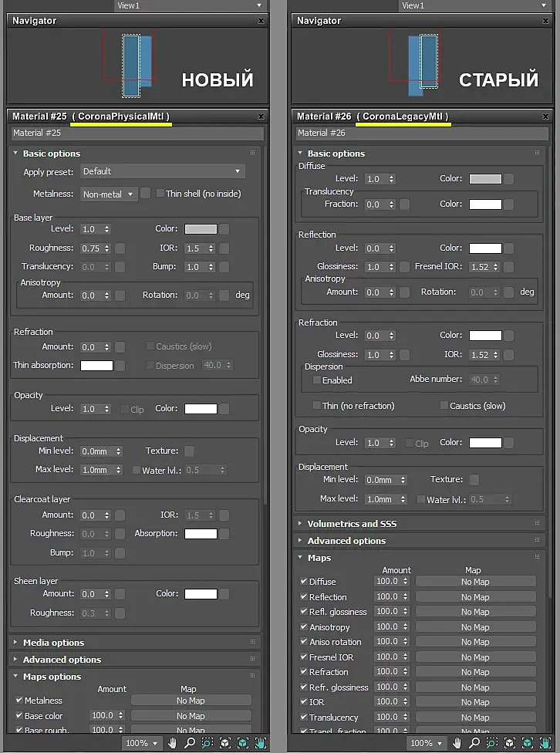
Task: Click Pan to Selected icon in CoronaLegacyMtl panel toolbar
Action: click(x=545, y=743)
